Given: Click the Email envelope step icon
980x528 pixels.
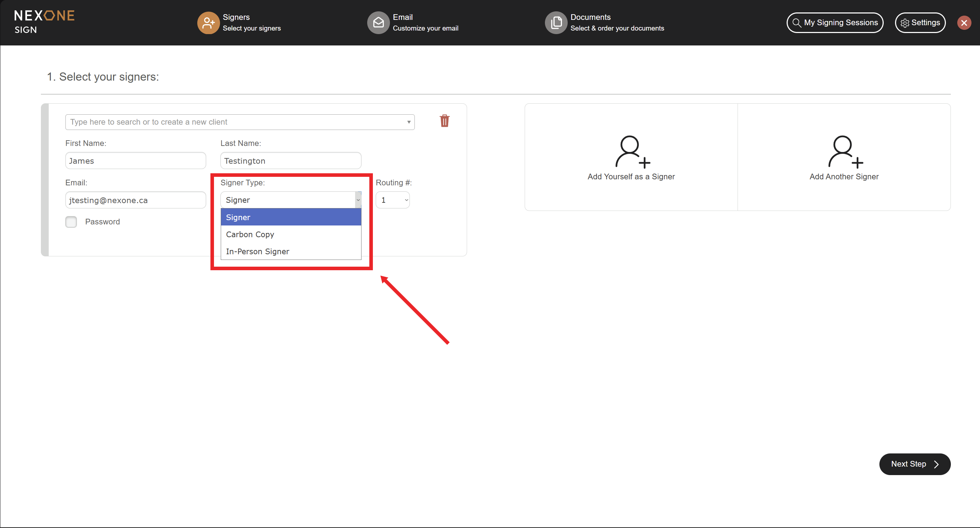Looking at the screenshot, I should click(378, 23).
